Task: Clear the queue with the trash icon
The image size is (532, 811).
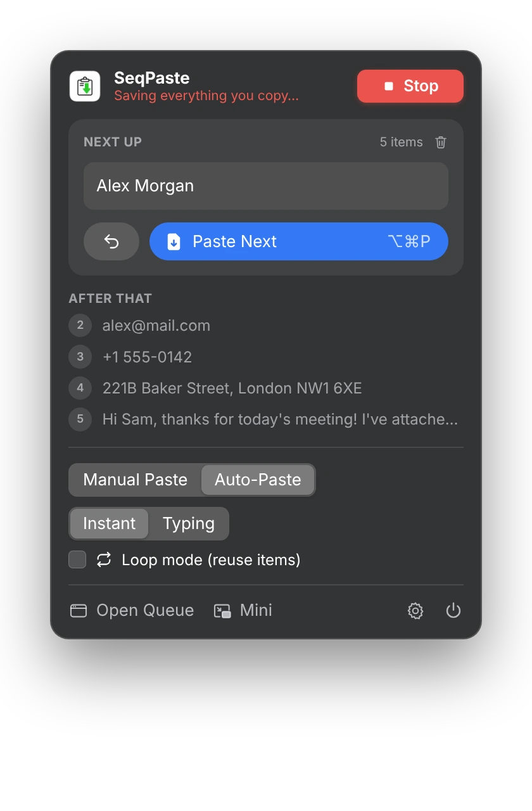Action: click(441, 142)
